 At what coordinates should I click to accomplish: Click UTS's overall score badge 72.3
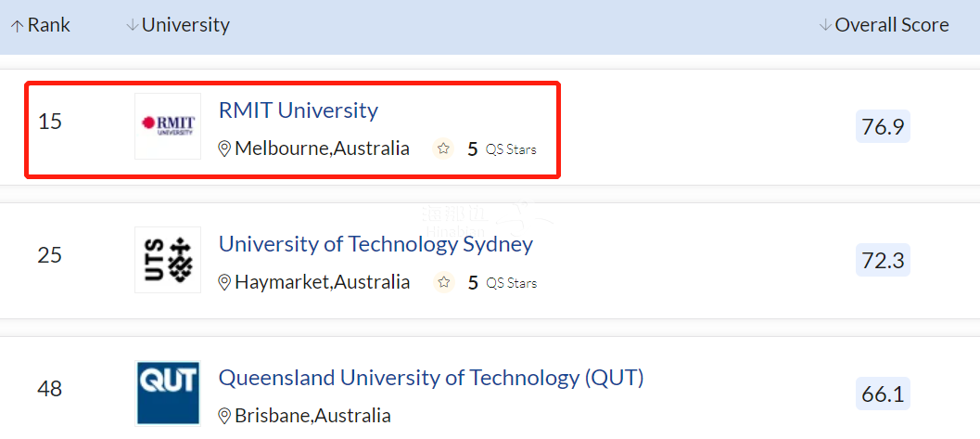click(x=883, y=260)
